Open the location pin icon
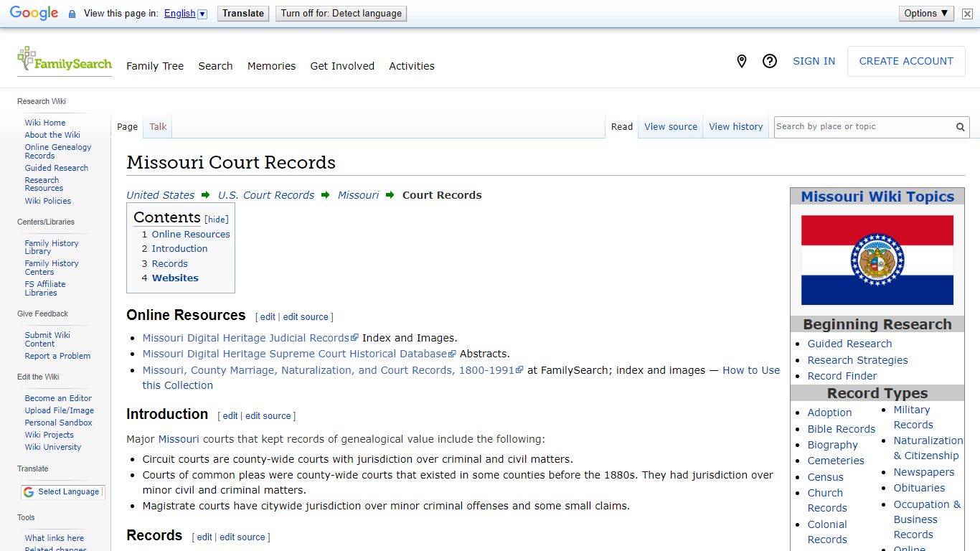 pyautogui.click(x=742, y=62)
